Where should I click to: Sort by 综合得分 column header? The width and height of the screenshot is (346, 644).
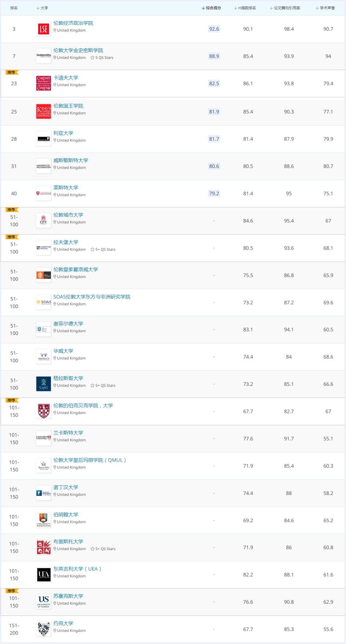[211, 8]
